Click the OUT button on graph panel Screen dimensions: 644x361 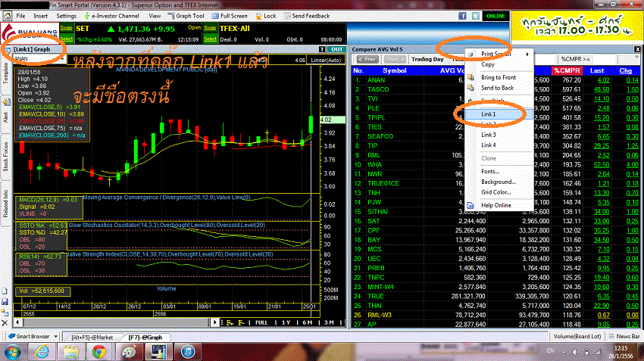(337, 49)
